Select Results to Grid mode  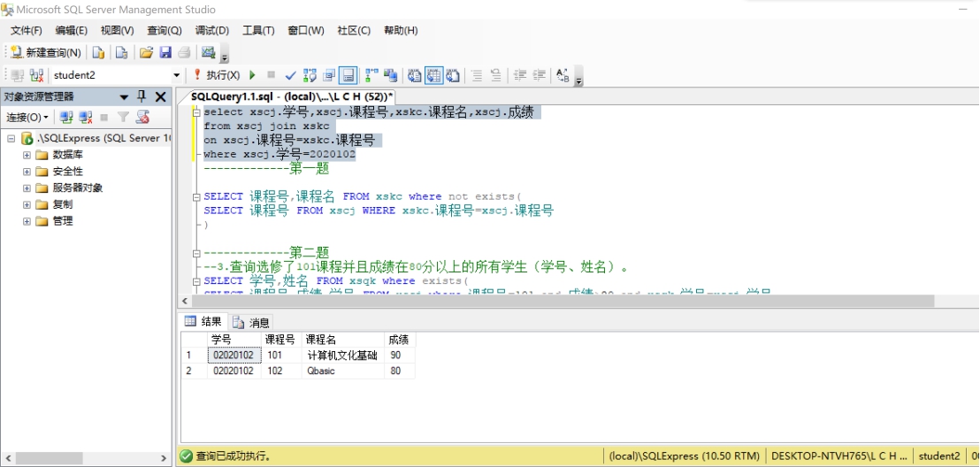tap(433, 76)
